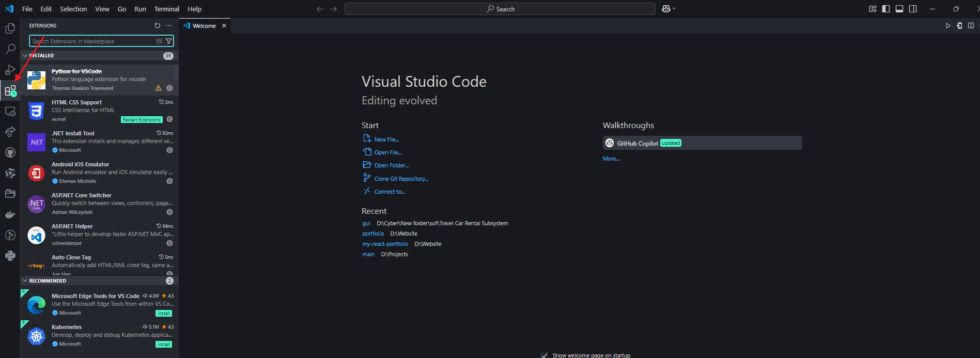Image resolution: width=980 pixels, height=358 pixels.
Task: Open the Docker view in activity bar
Action: pyautogui.click(x=10, y=214)
